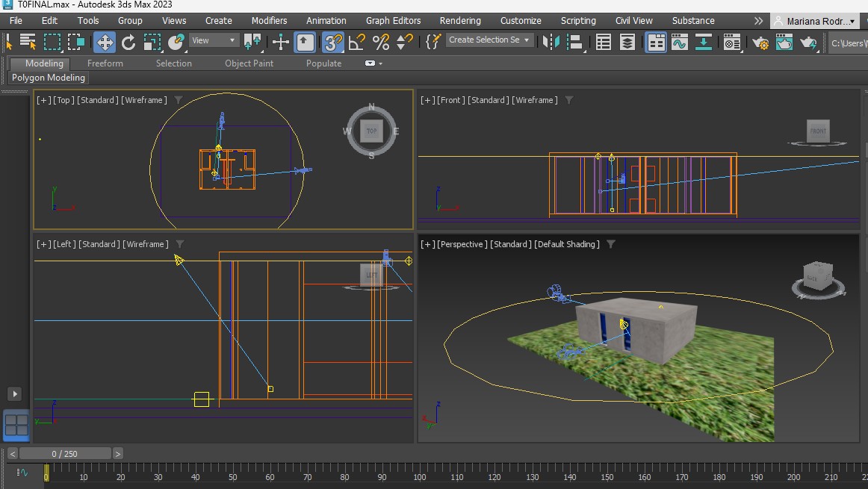Screen dimensions: 868x489
Task: Open the Render Setup teapot icon
Action: pyautogui.click(x=760, y=43)
